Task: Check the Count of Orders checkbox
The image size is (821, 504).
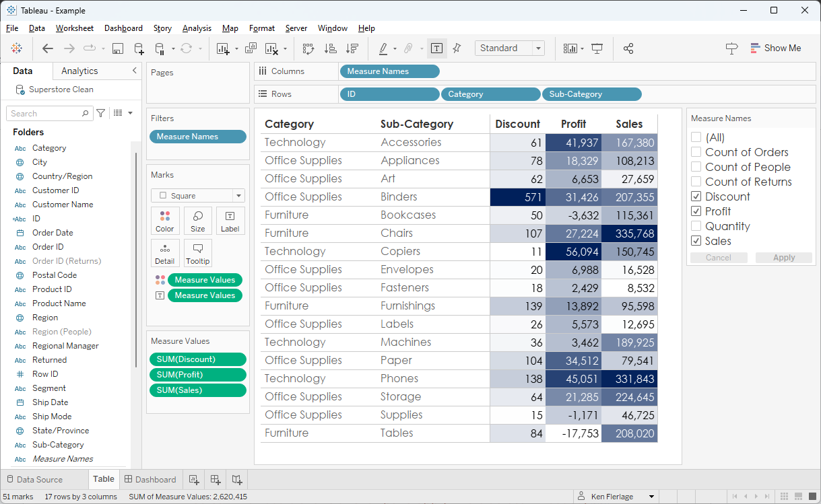Action: pos(696,152)
